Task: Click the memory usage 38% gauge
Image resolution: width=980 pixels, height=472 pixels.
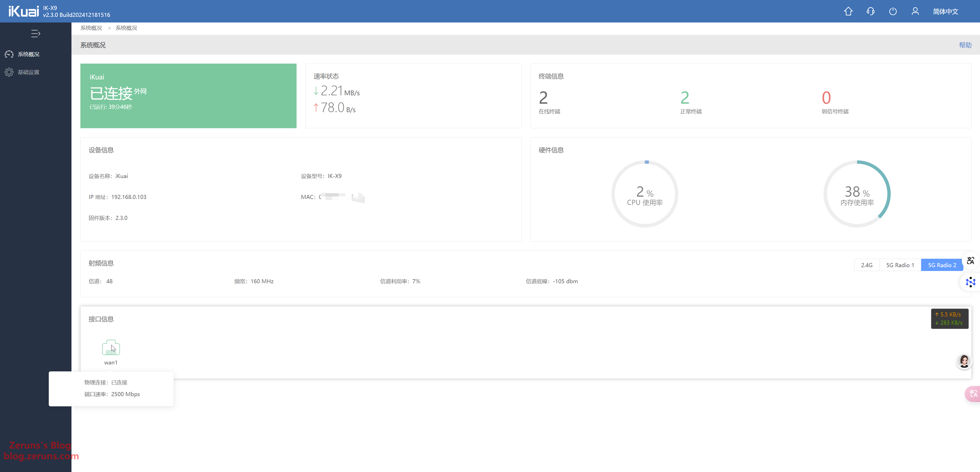Action: [857, 194]
